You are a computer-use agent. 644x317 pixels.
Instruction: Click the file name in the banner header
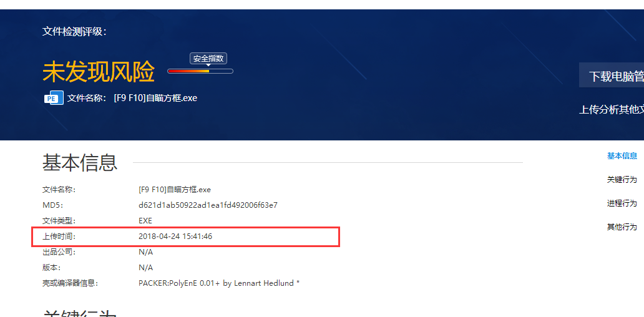[x=155, y=98]
